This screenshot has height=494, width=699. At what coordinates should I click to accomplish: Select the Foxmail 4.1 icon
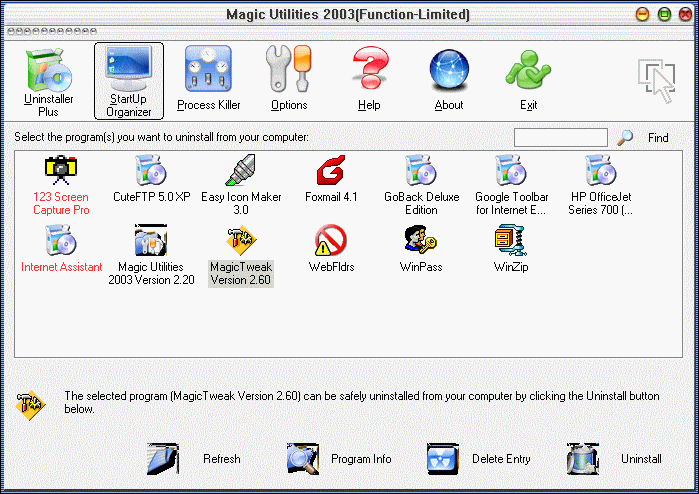click(331, 170)
